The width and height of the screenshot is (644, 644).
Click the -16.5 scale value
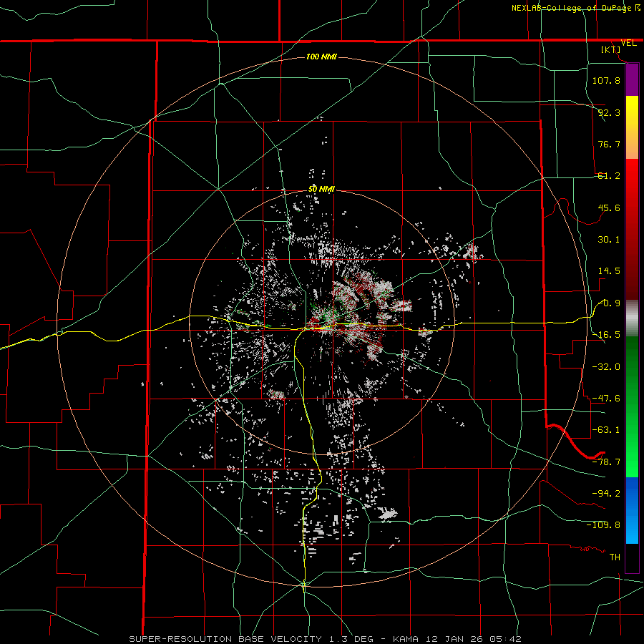606,335
